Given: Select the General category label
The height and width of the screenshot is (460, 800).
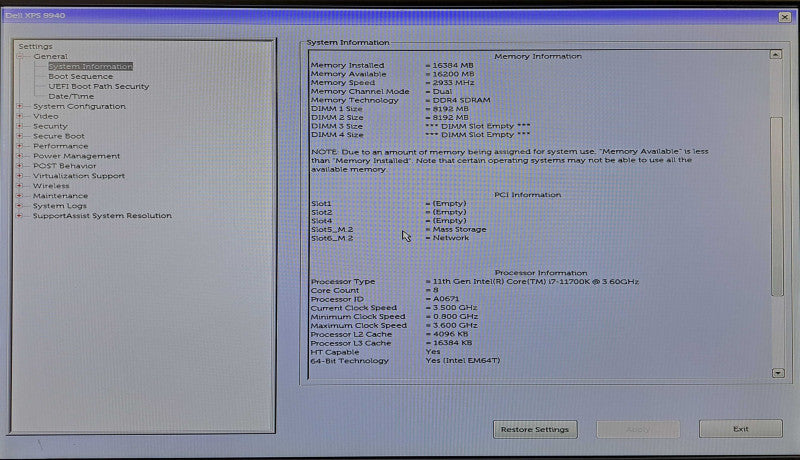Looking at the screenshot, I should point(51,57).
